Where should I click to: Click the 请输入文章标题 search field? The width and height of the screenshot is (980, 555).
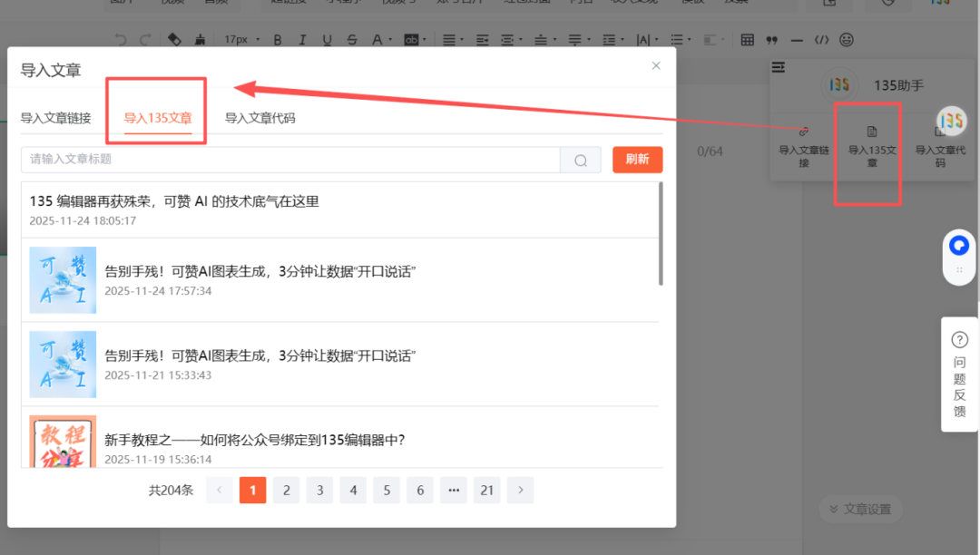290,160
